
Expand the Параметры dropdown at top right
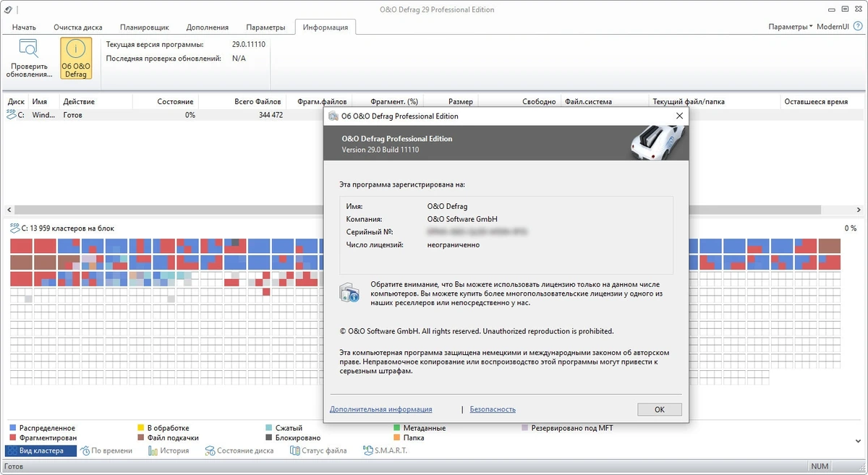tap(791, 27)
